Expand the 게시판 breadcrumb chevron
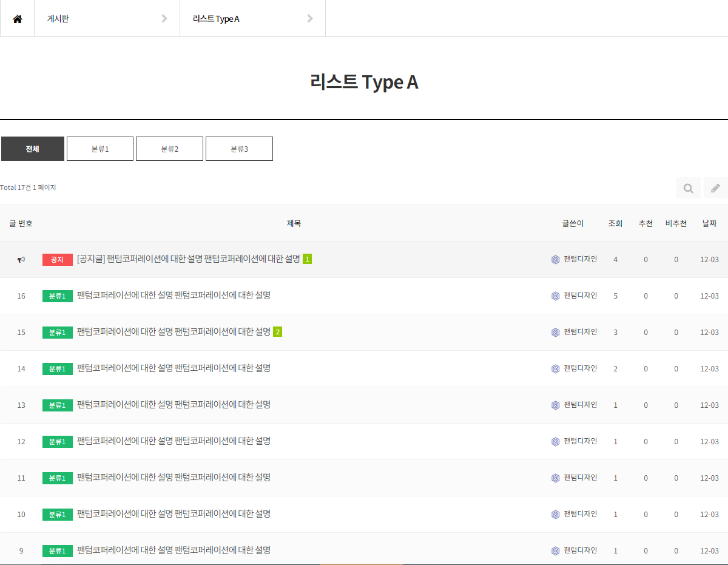The height and width of the screenshot is (565, 728). (x=164, y=19)
